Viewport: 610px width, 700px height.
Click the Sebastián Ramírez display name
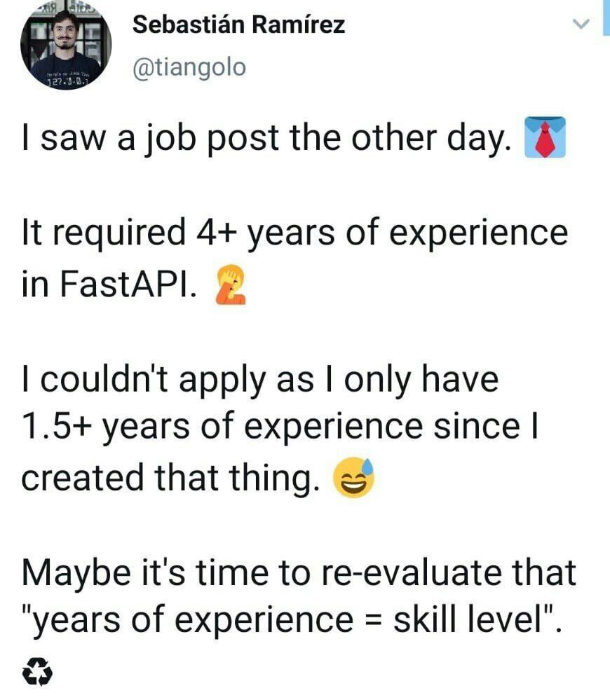(239, 25)
